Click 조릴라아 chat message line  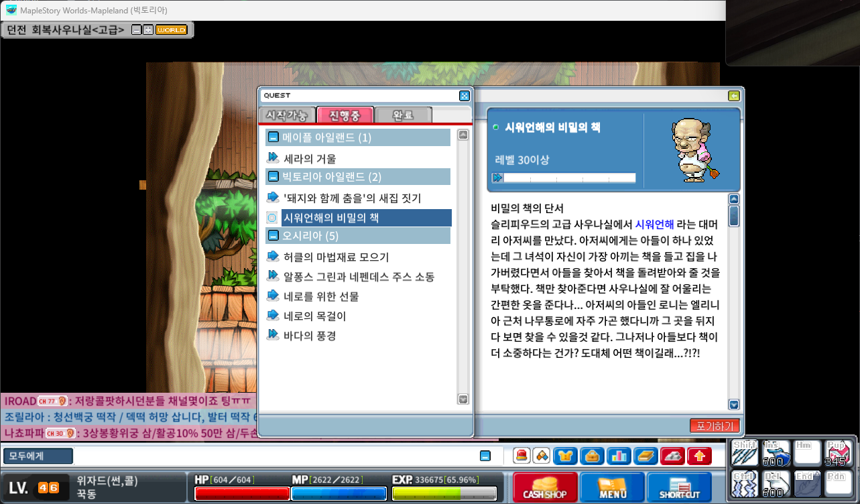pyautogui.click(x=129, y=417)
